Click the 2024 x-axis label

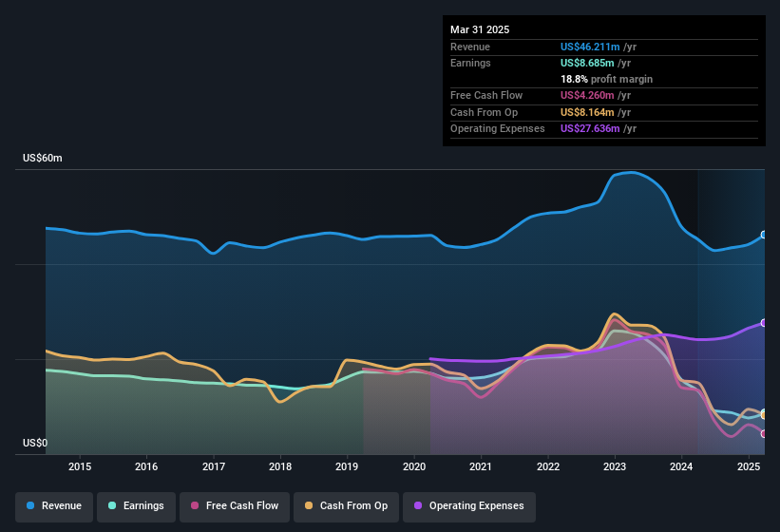pyautogui.click(x=681, y=466)
